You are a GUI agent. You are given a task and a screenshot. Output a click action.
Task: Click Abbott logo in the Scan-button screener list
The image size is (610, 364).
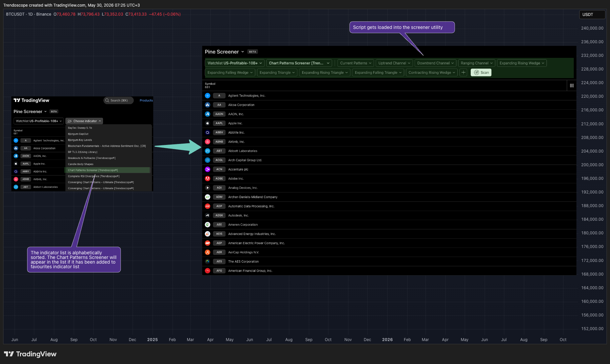pyautogui.click(x=207, y=151)
